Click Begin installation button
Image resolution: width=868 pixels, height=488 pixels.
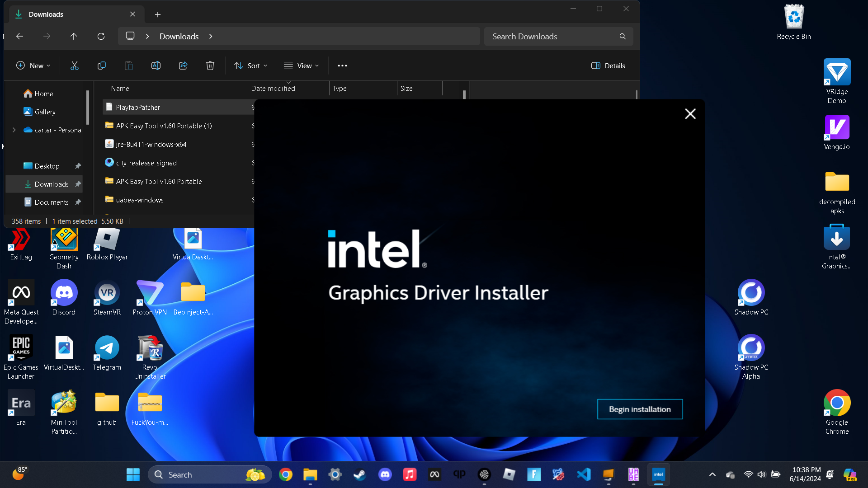click(640, 409)
